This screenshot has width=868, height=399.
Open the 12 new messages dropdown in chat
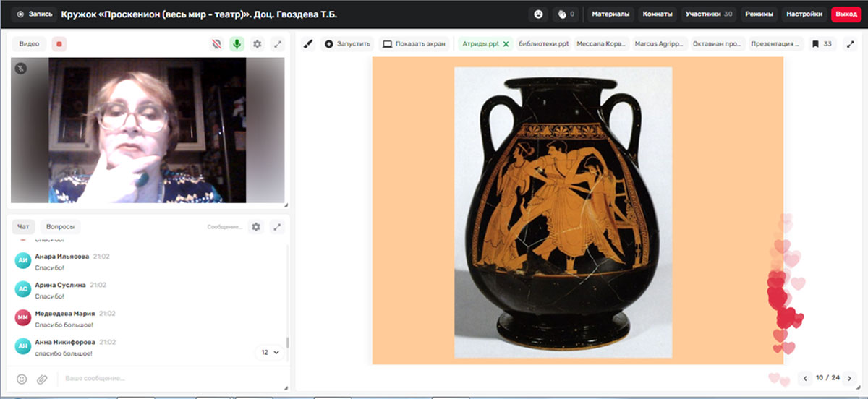(270, 352)
